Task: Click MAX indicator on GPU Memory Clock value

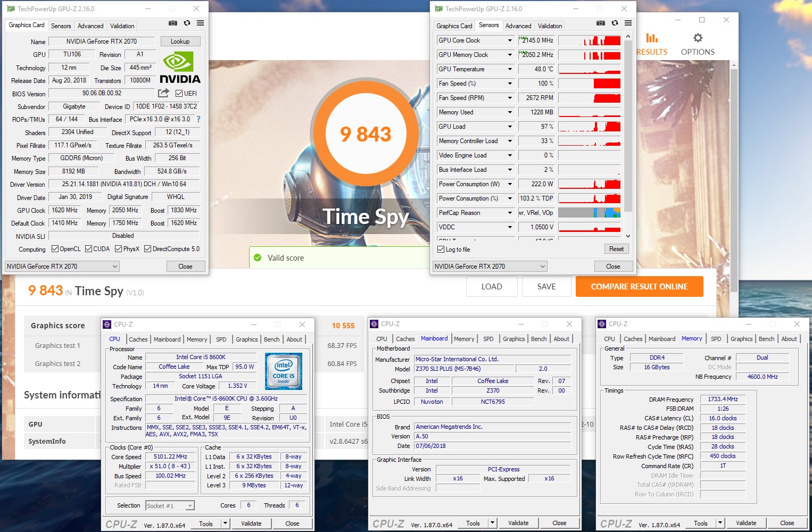Action: [523, 53]
